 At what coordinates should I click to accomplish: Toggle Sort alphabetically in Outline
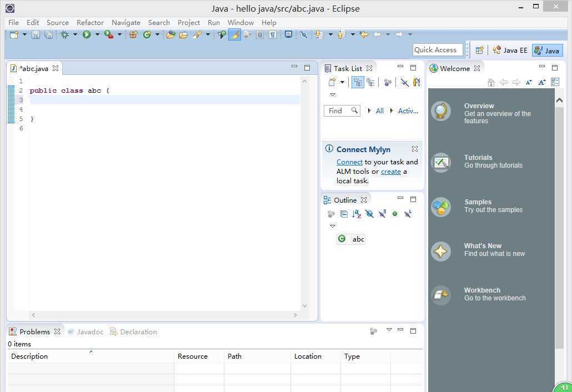(357, 214)
